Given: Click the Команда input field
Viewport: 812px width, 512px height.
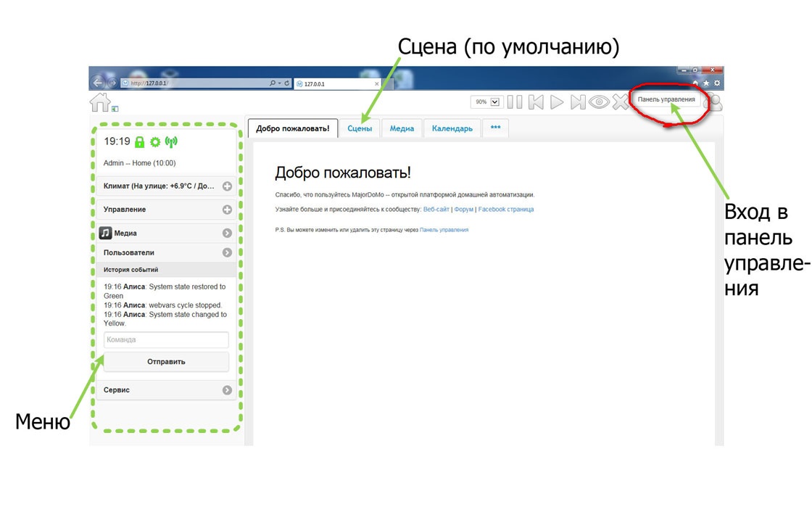Looking at the screenshot, I should click(165, 339).
